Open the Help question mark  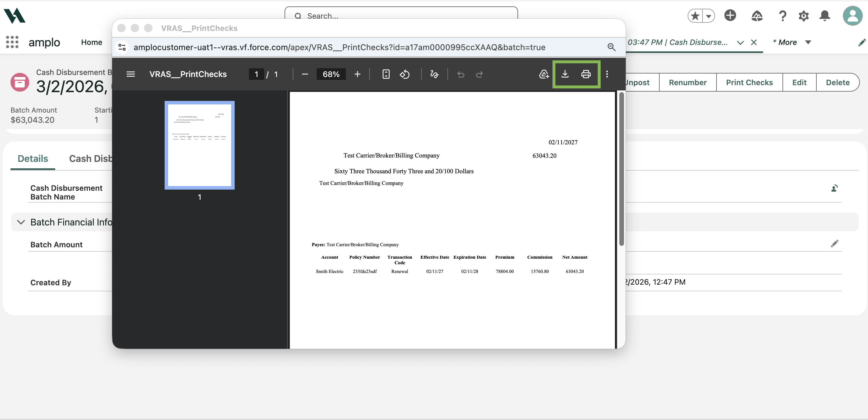tap(782, 16)
